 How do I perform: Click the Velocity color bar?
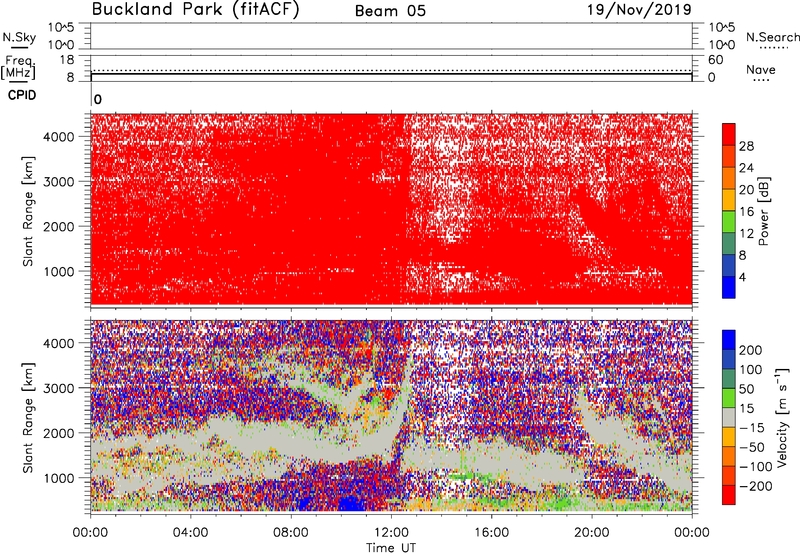click(729, 417)
